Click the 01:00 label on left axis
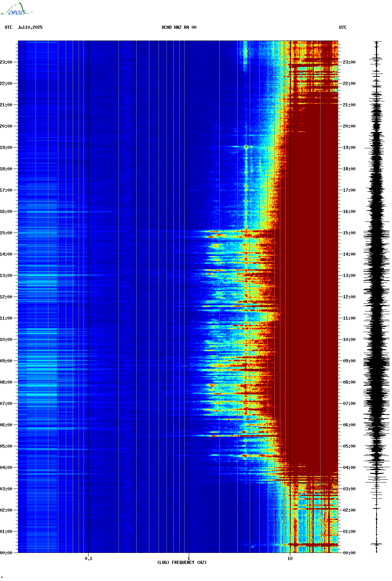This screenshot has width=392, height=581. [x=6, y=532]
